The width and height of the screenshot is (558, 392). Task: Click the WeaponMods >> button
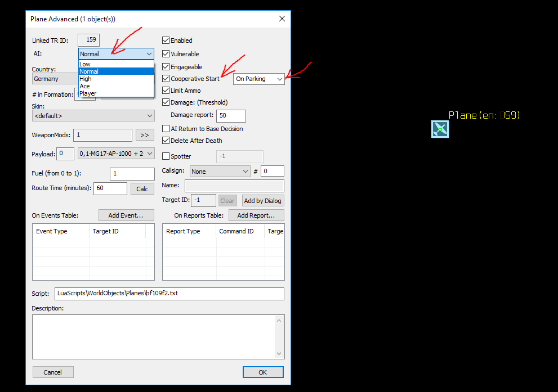(x=145, y=135)
